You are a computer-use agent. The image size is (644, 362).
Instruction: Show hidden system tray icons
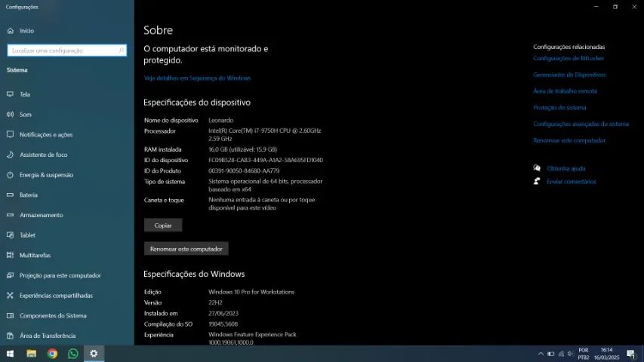point(541,354)
